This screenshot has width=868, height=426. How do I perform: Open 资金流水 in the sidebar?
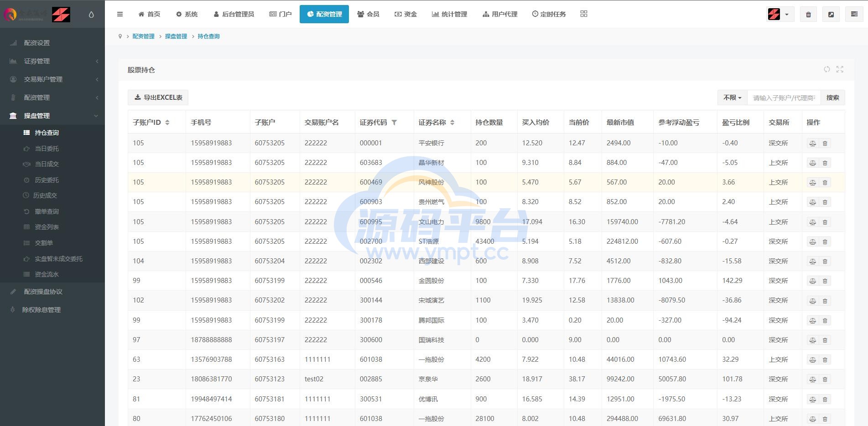point(47,274)
